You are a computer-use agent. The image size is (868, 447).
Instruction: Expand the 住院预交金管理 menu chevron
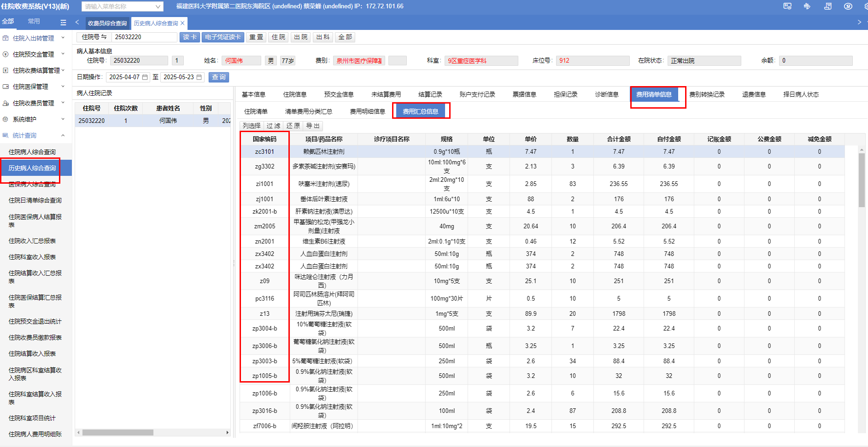click(63, 54)
